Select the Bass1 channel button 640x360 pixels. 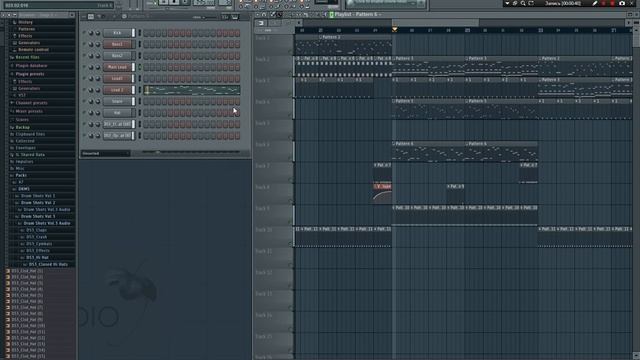tap(117, 44)
